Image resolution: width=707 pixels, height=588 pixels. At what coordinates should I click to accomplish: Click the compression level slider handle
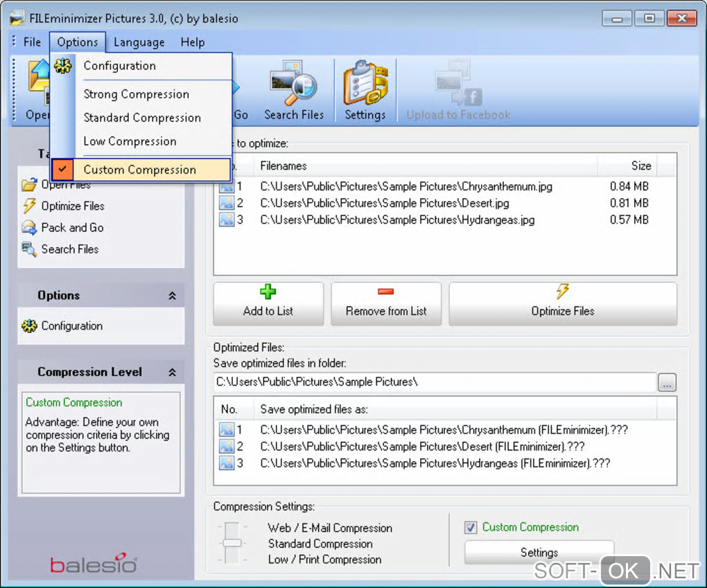tap(232, 543)
